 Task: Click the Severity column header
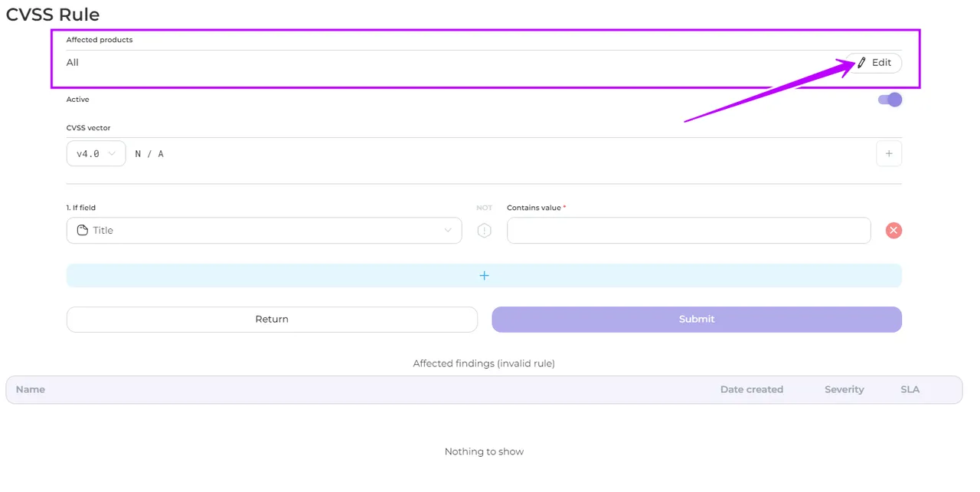(x=844, y=389)
